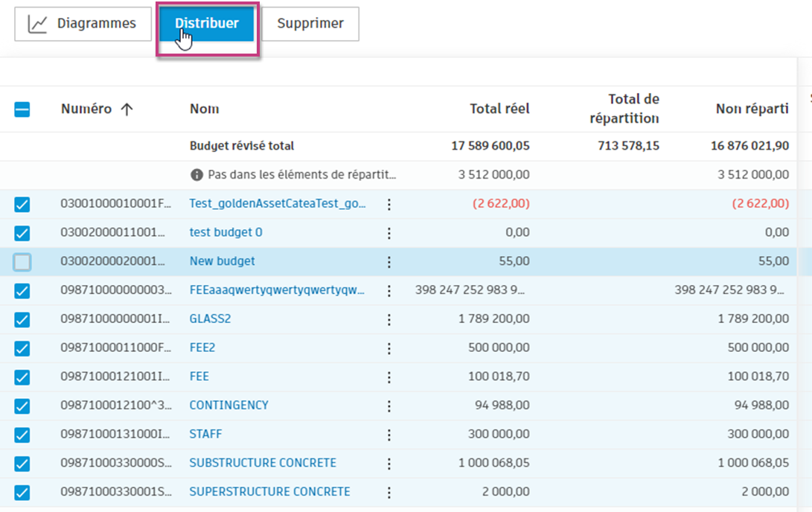
Task: Click the Non réparti column header
Action: coord(752,109)
